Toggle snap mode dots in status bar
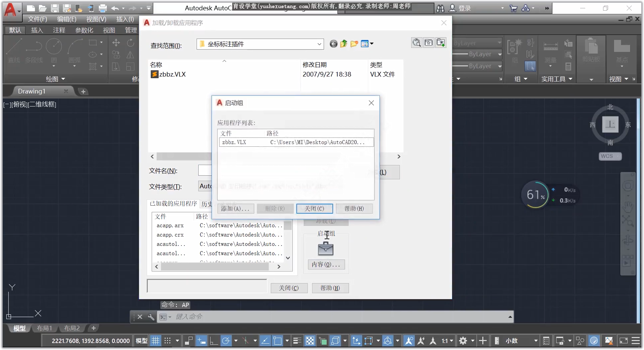Image resolution: width=644 pixels, height=350 pixels. click(168, 341)
